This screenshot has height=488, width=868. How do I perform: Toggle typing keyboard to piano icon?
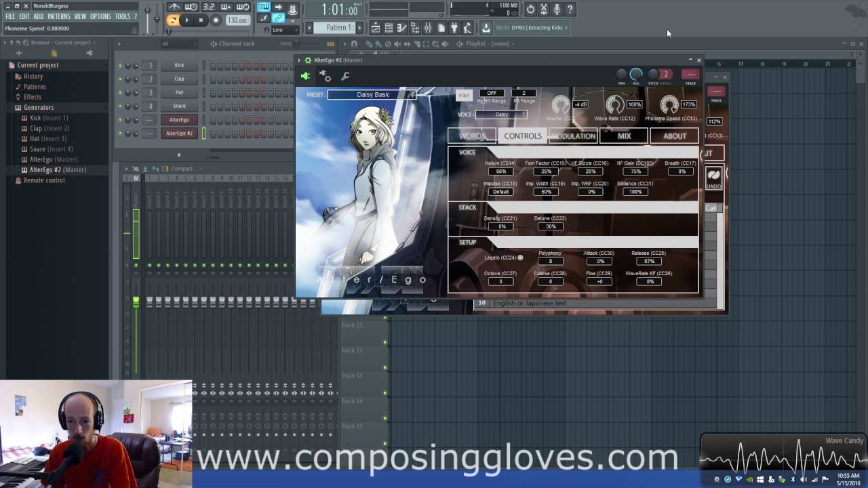263,7
